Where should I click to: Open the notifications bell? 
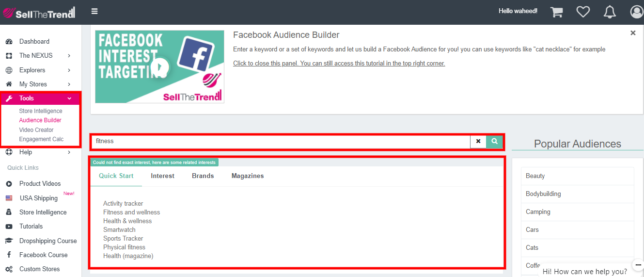[610, 12]
